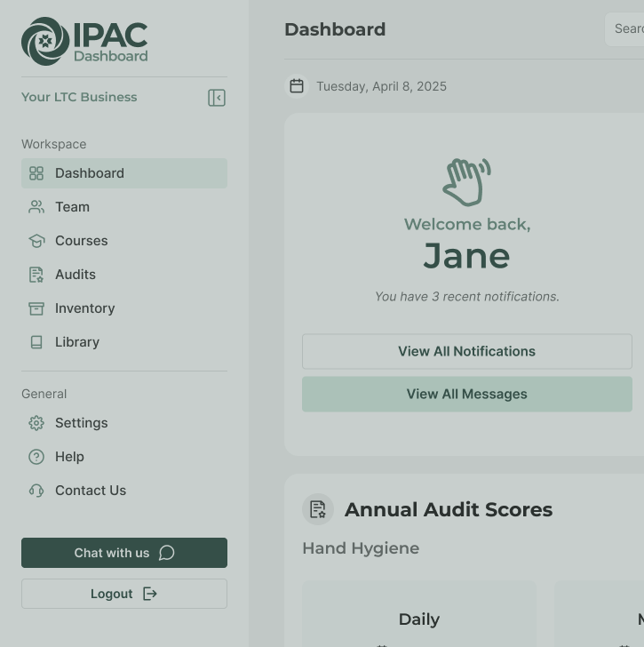Click the Library book icon
644x647 pixels.
[36, 342]
